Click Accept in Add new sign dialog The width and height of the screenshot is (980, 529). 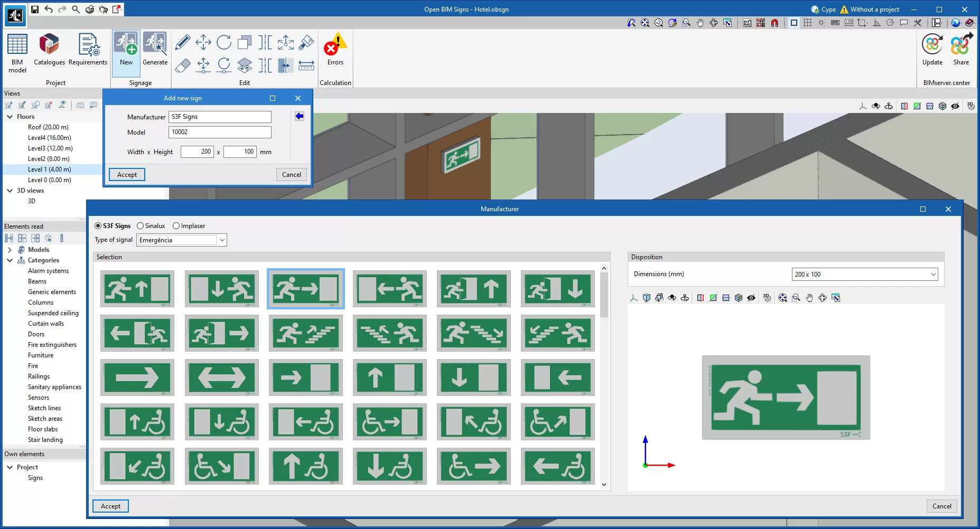[x=127, y=175]
